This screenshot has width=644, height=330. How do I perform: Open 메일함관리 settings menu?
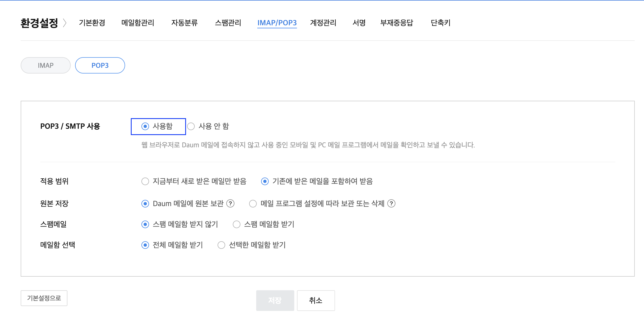[138, 23]
